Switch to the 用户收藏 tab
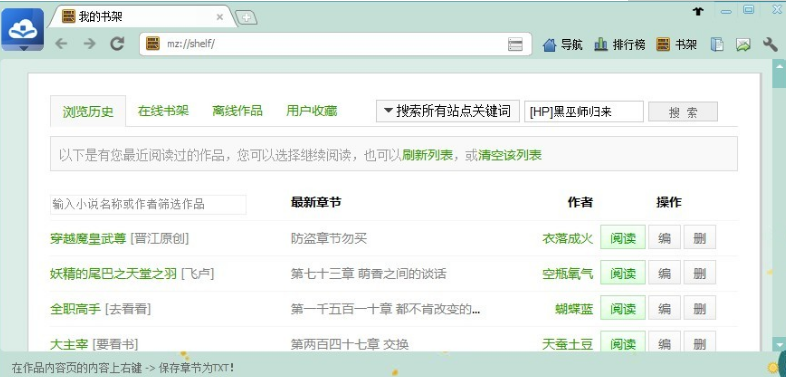 pos(311,111)
